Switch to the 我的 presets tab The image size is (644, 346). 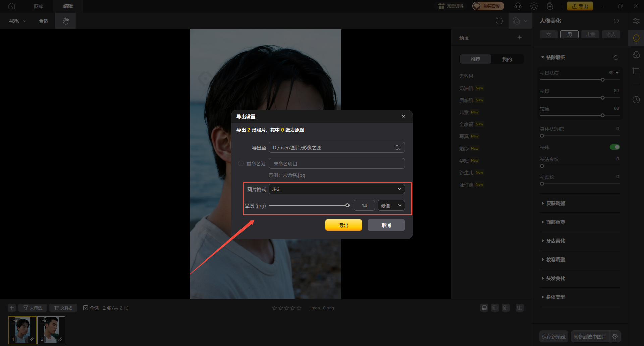507,59
